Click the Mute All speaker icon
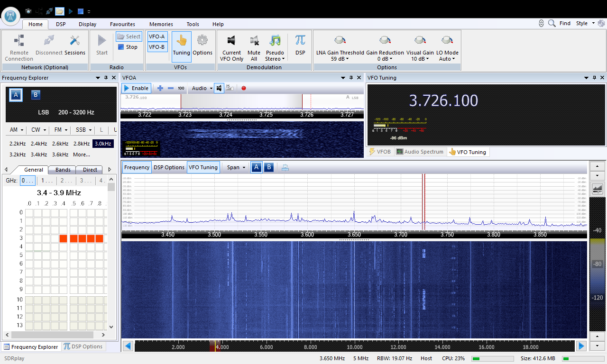607x364 pixels. click(254, 48)
